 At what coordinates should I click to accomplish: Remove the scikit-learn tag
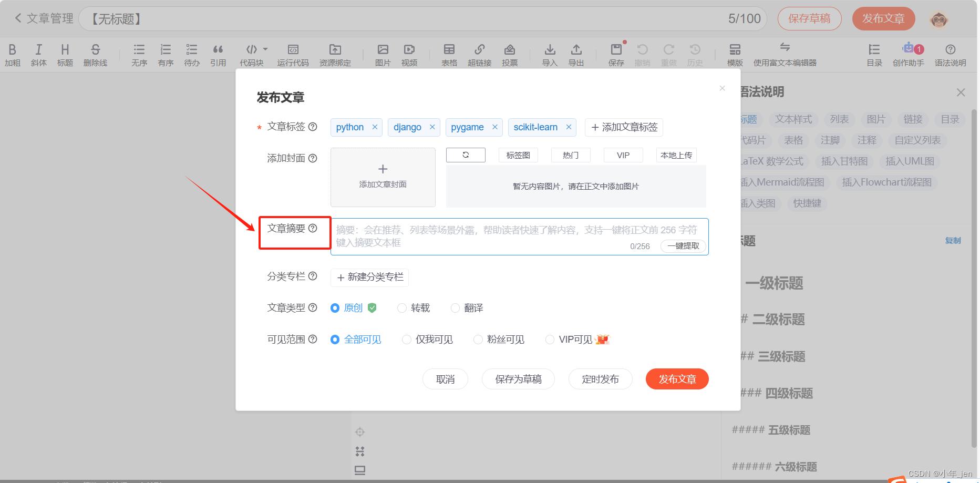pyautogui.click(x=569, y=127)
